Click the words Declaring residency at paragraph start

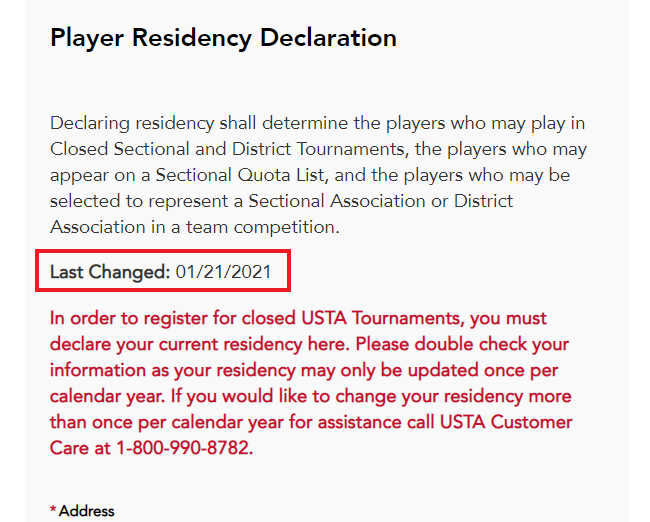pos(132,123)
